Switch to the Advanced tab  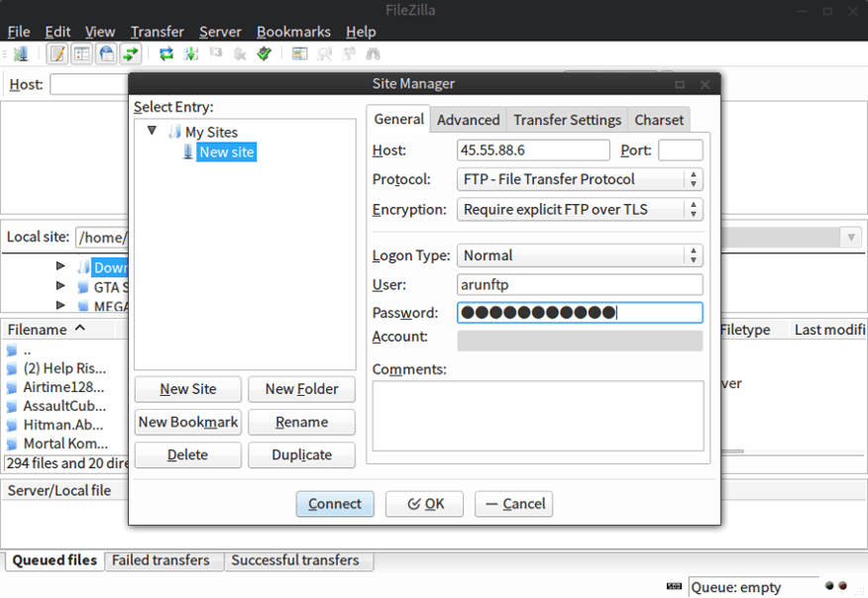pos(468,119)
